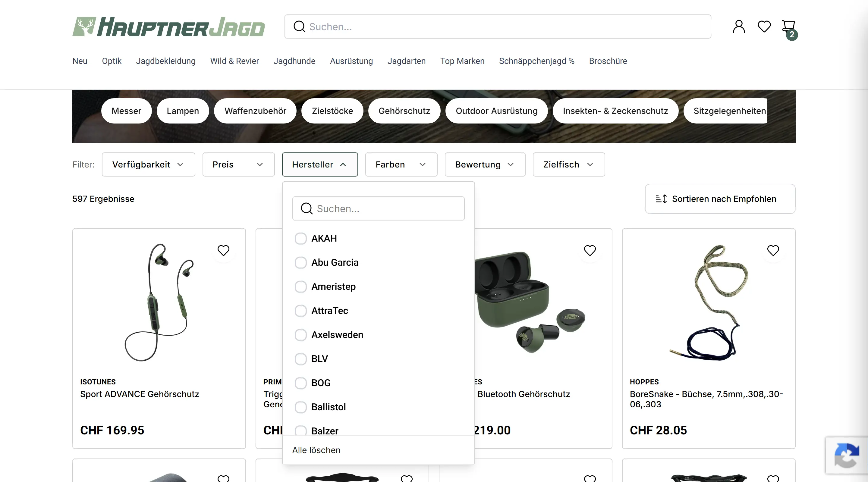
Task: Open the Sitzgelegenheiten category
Action: point(725,111)
